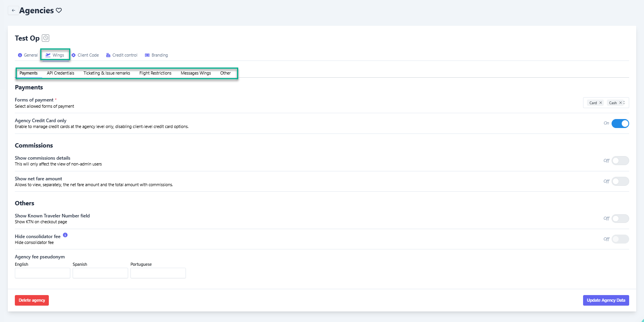
Task: Open the API Credentials sub-tab
Action: click(x=61, y=73)
